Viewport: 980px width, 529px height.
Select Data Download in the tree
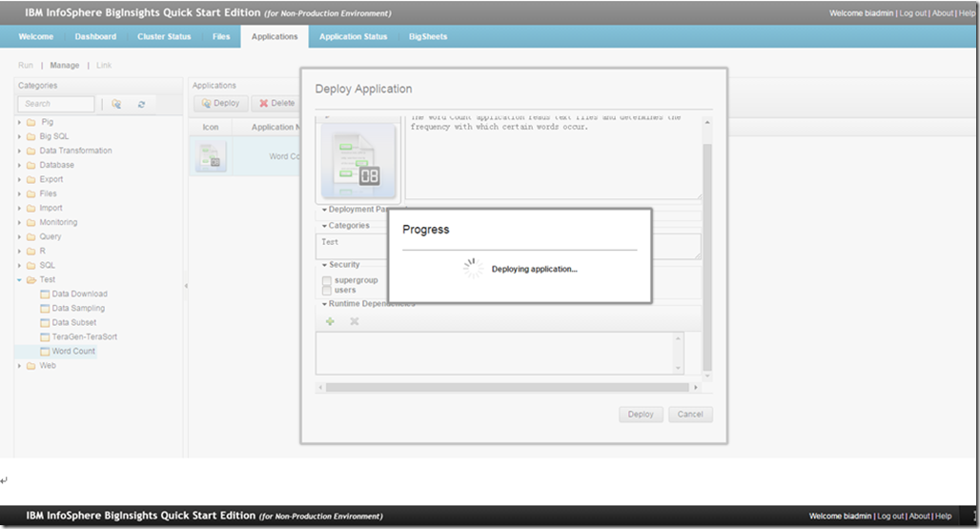(x=79, y=295)
